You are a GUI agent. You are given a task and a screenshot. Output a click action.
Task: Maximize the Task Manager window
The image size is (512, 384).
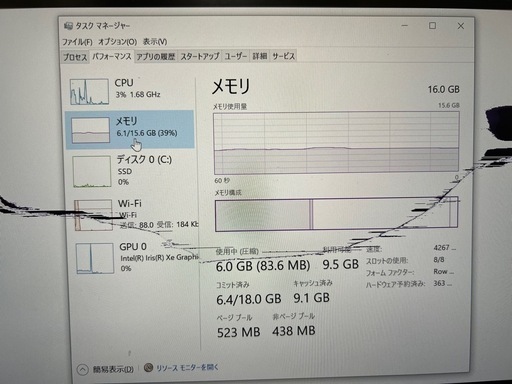pyautogui.click(x=432, y=26)
